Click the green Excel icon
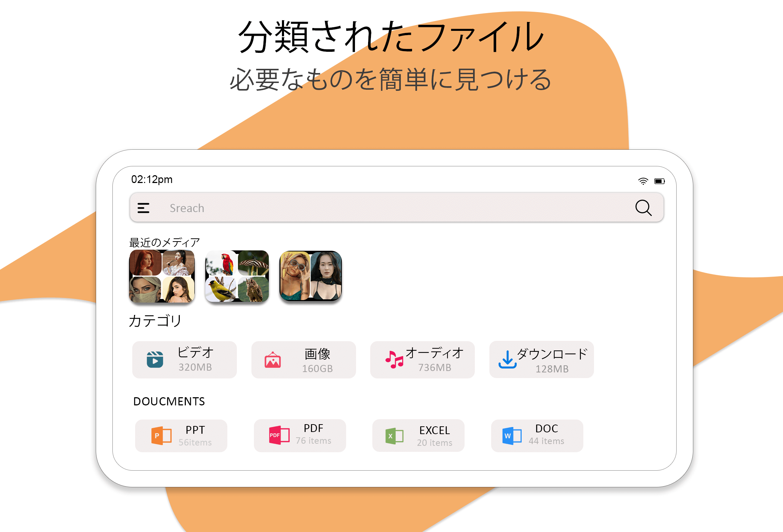 coord(394,436)
